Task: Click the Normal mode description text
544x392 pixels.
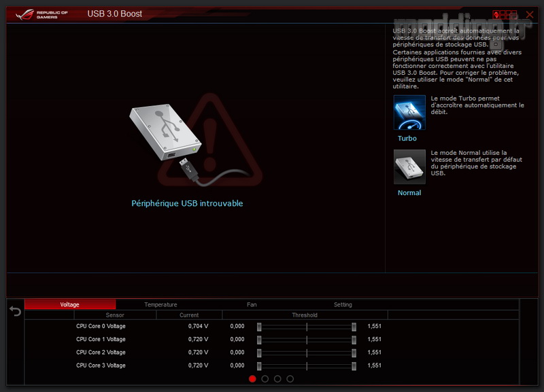Action: click(477, 163)
